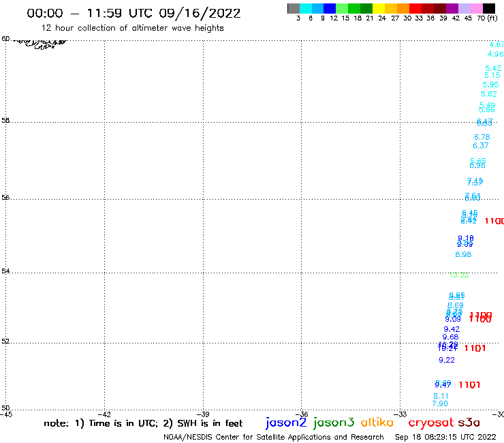
Task: Click the green wave height value 13.22
Action: coord(458,275)
